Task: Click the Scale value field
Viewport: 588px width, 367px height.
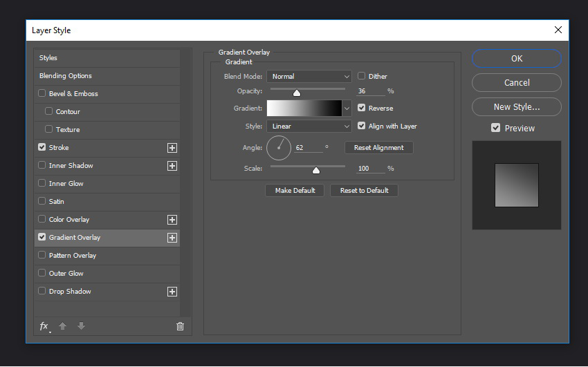Action: (371, 169)
